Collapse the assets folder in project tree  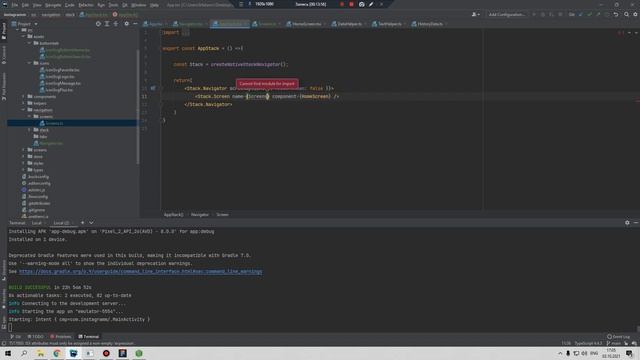[x=24, y=36]
